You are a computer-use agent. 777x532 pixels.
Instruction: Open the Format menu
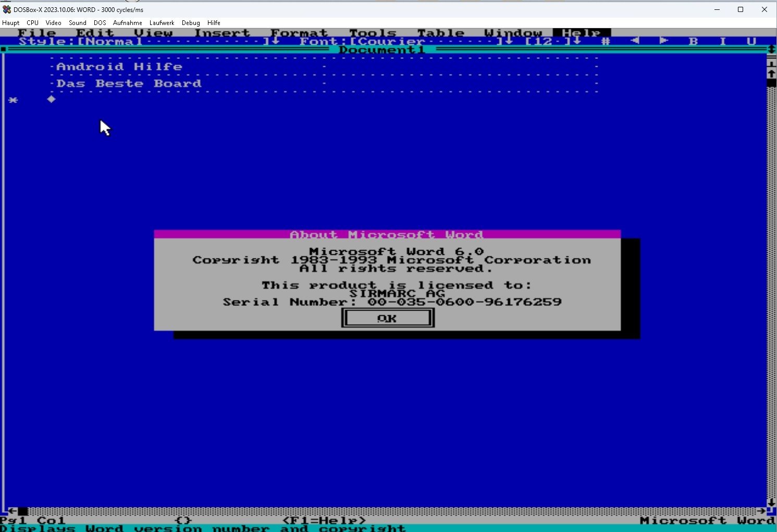coord(299,33)
